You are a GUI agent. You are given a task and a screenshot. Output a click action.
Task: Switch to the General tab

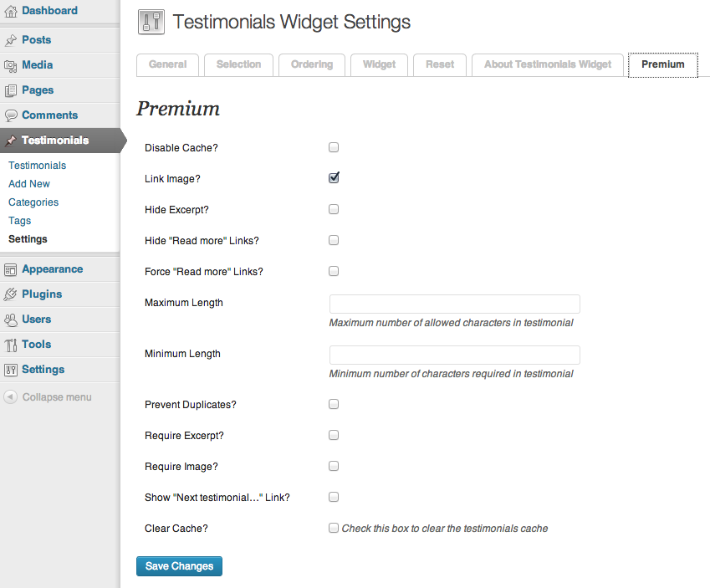[x=167, y=64]
